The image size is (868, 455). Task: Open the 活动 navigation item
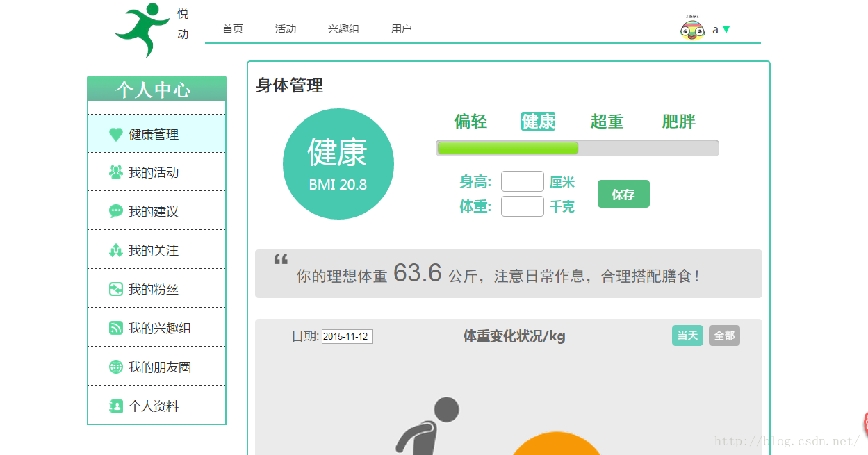286,28
